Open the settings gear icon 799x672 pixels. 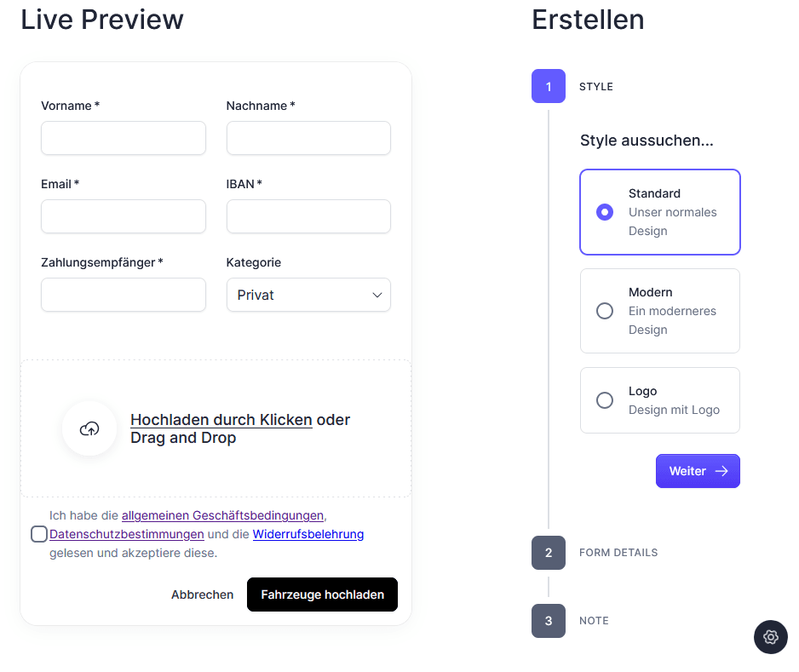pos(771,637)
